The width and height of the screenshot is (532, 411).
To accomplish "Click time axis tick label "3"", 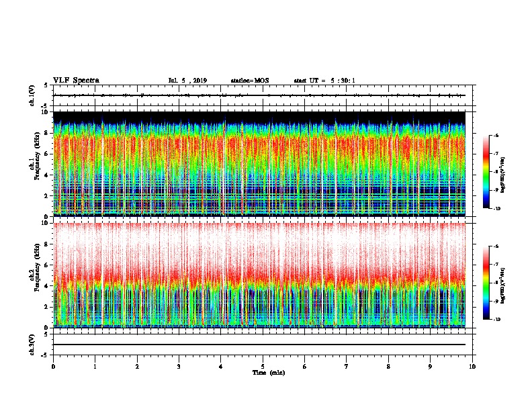I will (179, 367).
